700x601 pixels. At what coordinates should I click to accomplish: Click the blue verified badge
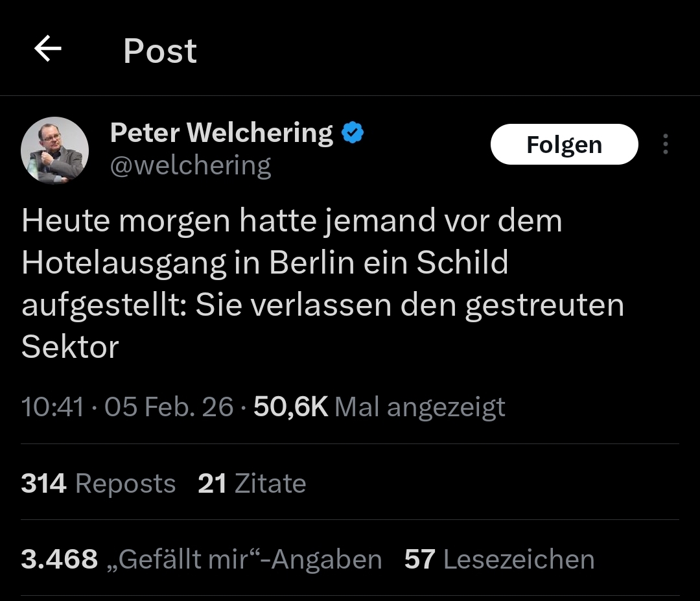pos(353,134)
